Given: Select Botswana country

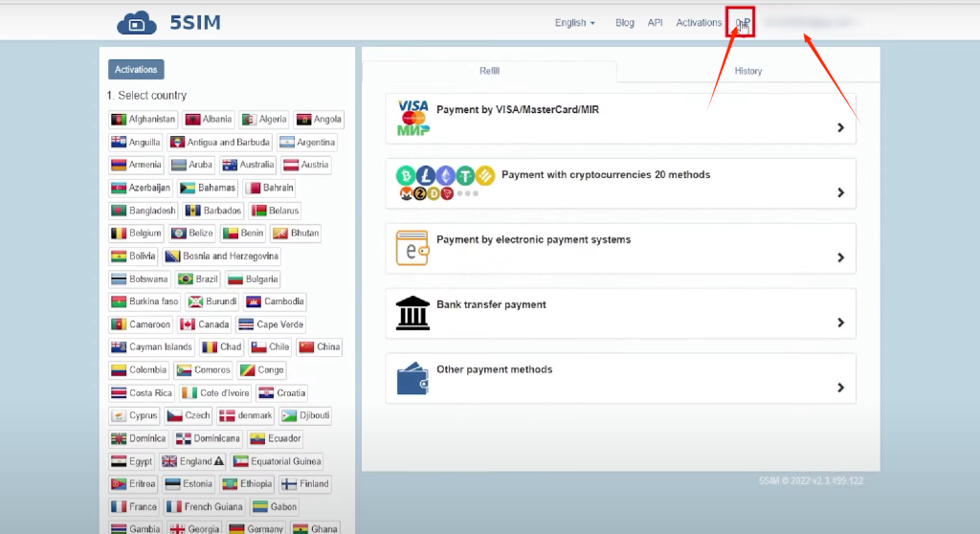Looking at the screenshot, I should 140,278.
